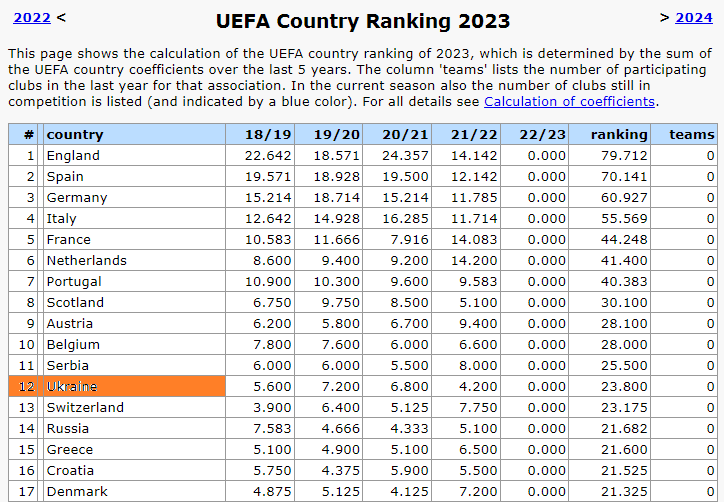
Task: Click Scotland in the country column
Action: (75, 302)
